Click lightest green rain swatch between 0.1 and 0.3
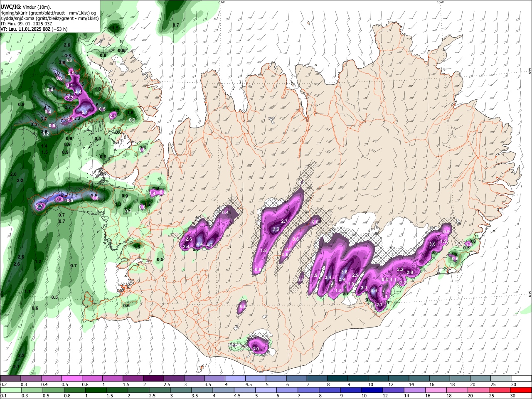 click(x=11, y=390)
